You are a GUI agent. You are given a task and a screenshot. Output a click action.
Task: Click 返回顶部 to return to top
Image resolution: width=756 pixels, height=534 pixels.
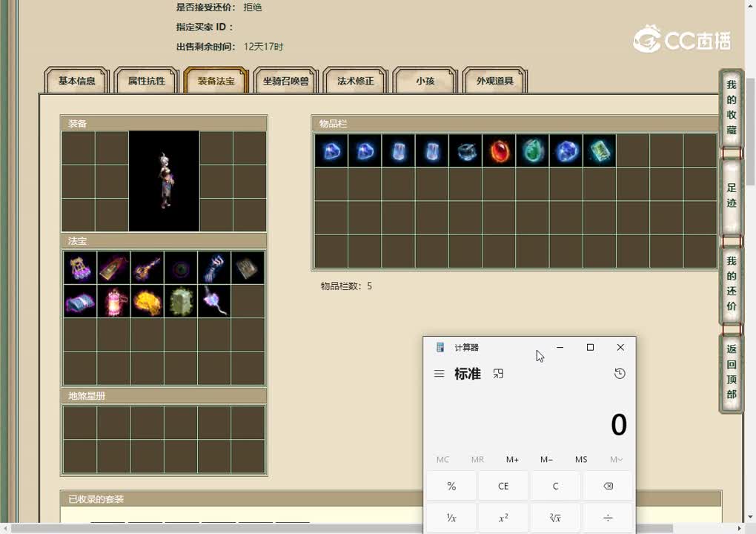point(732,372)
